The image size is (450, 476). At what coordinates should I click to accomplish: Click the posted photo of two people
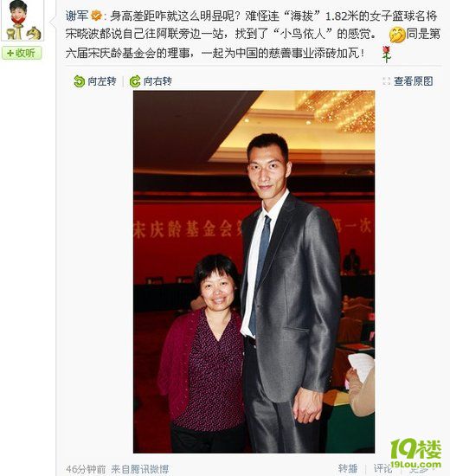click(x=254, y=272)
